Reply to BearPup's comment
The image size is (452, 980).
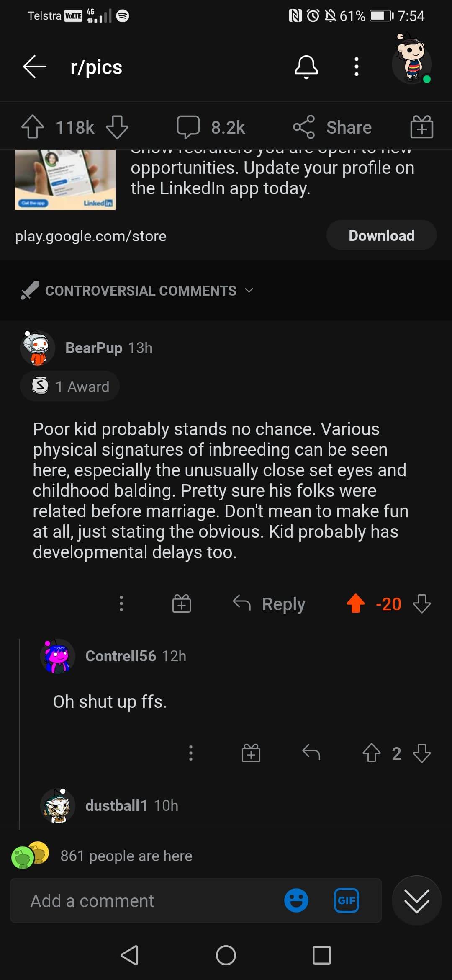click(x=270, y=604)
